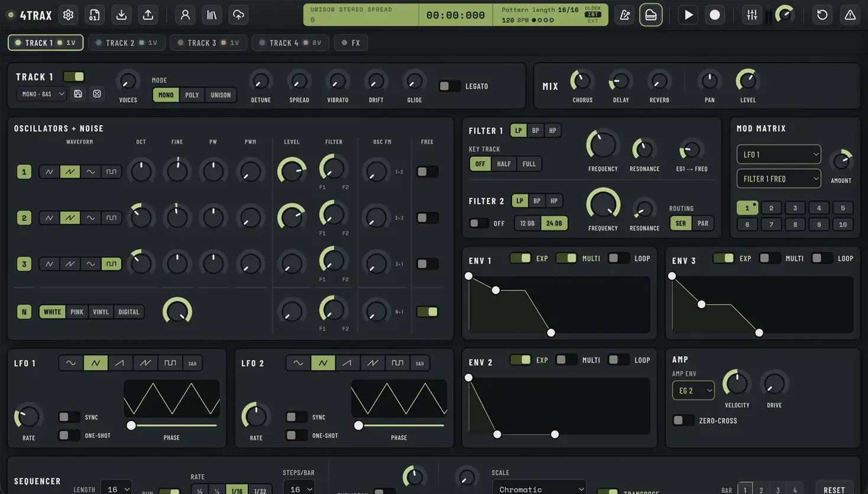Switch to the TRACK 2 tab
The image size is (868, 494).
pos(127,43)
